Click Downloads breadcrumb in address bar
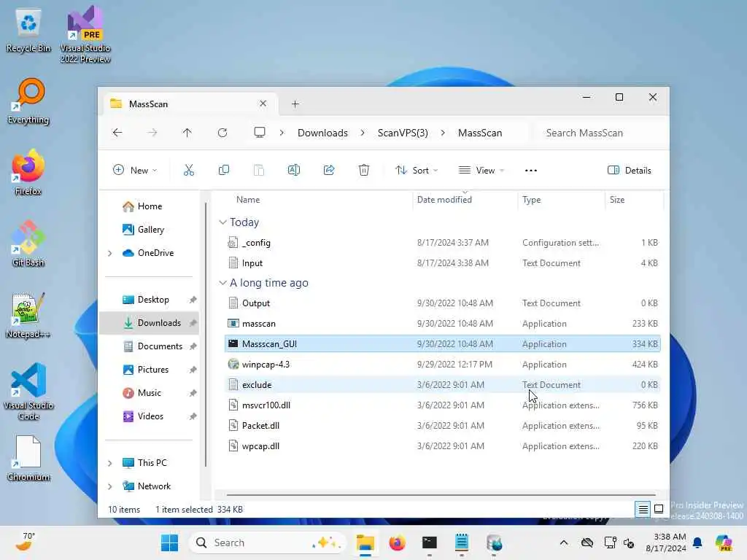Viewport: 747px width, 560px height. point(322,133)
